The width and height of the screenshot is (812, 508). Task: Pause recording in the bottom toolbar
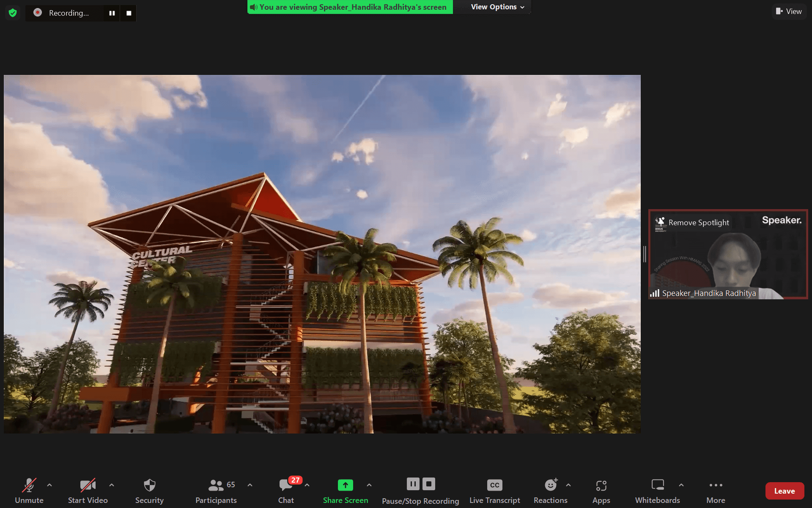413,484
